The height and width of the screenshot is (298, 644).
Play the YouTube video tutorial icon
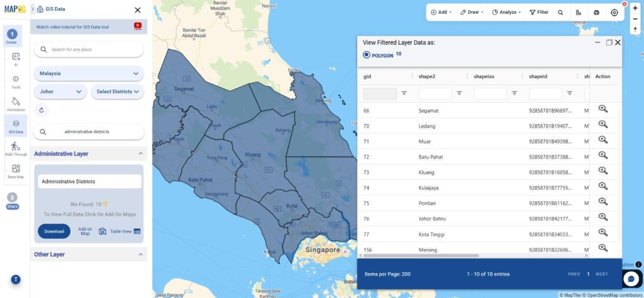tap(138, 26)
